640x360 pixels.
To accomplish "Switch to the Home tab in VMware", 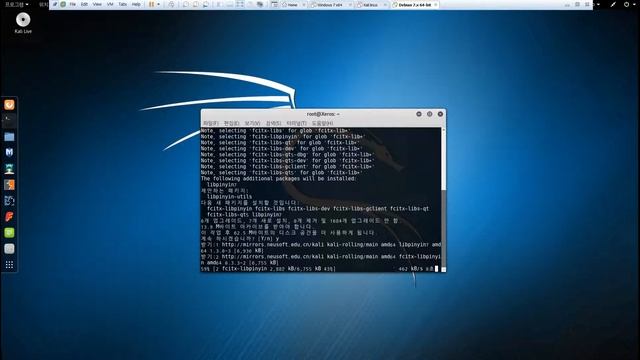I will point(292,5).
